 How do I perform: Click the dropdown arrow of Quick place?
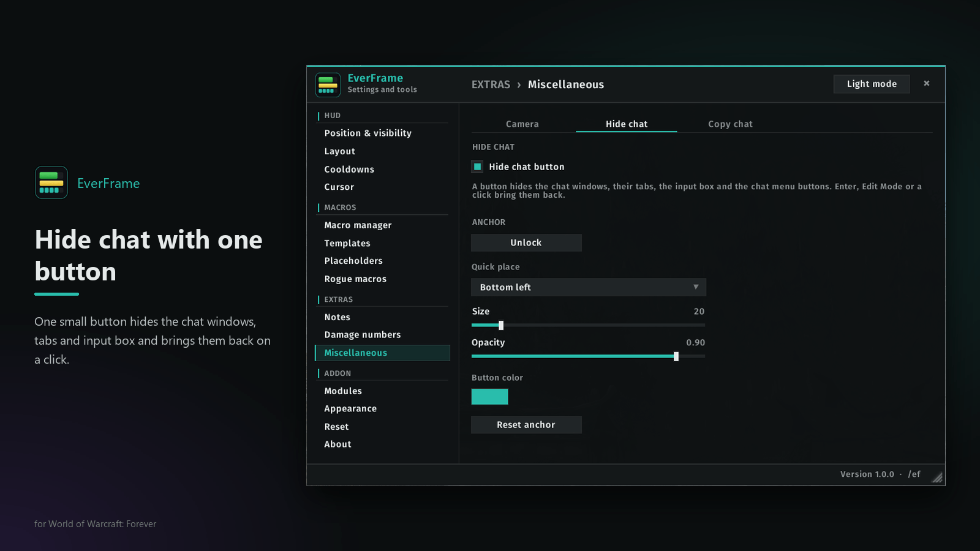coord(696,287)
